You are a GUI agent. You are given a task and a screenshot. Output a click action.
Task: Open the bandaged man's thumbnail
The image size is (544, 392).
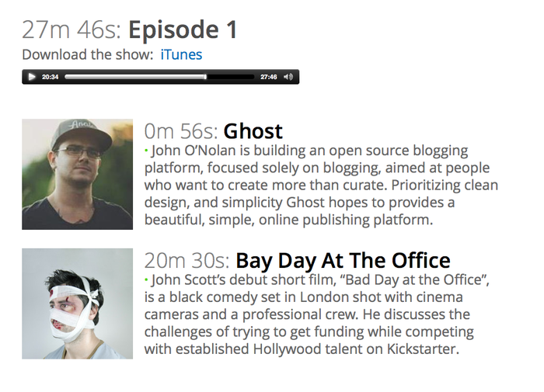[x=78, y=304]
